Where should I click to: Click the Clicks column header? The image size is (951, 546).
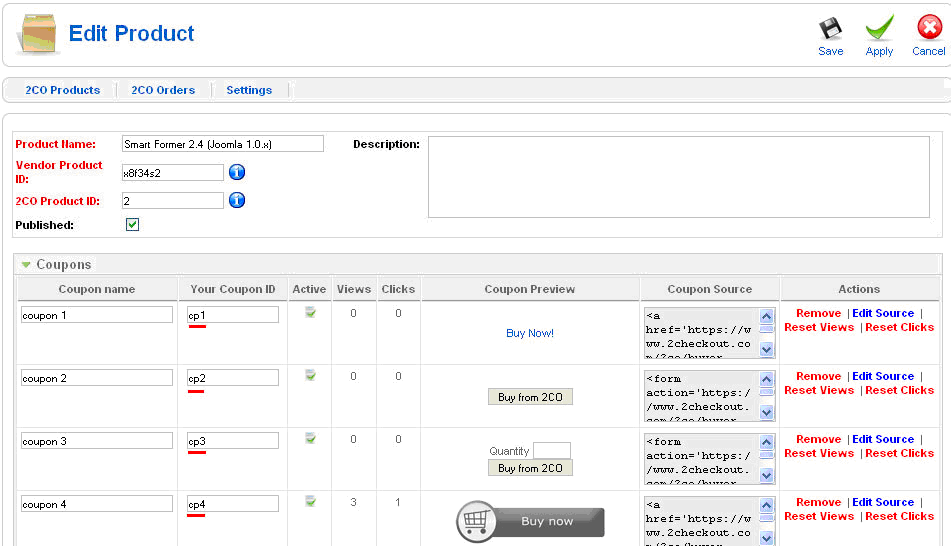pos(398,289)
